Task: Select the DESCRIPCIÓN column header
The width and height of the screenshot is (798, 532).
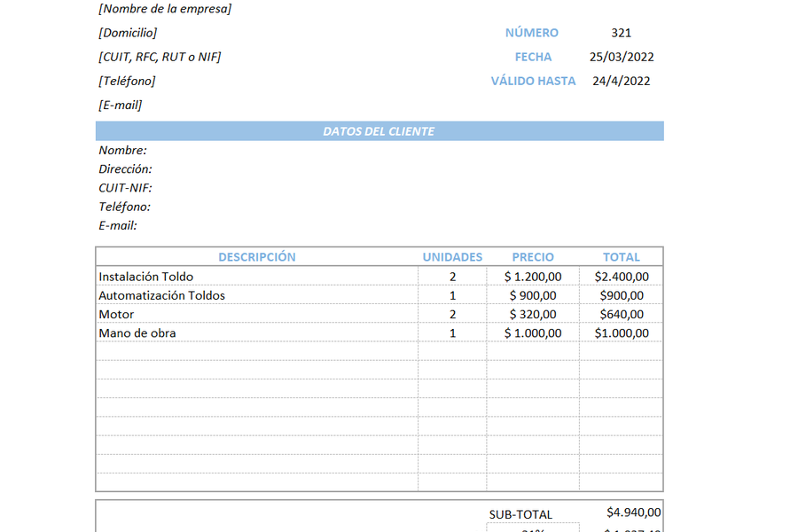Action: click(257, 256)
